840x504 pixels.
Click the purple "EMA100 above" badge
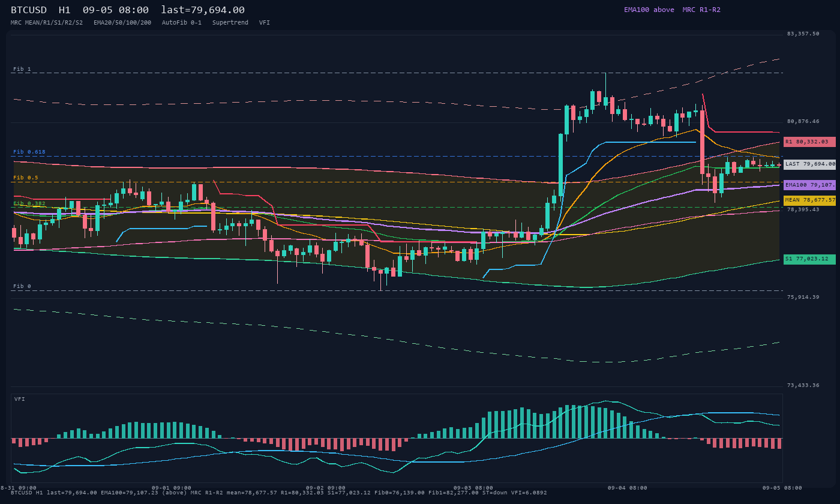click(649, 10)
